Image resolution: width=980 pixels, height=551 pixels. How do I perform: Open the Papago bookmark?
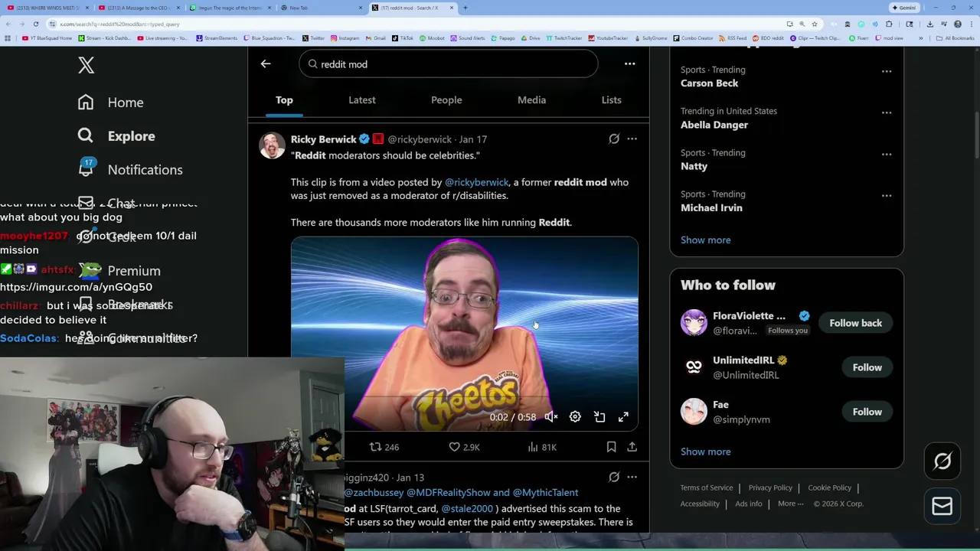point(503,37)
